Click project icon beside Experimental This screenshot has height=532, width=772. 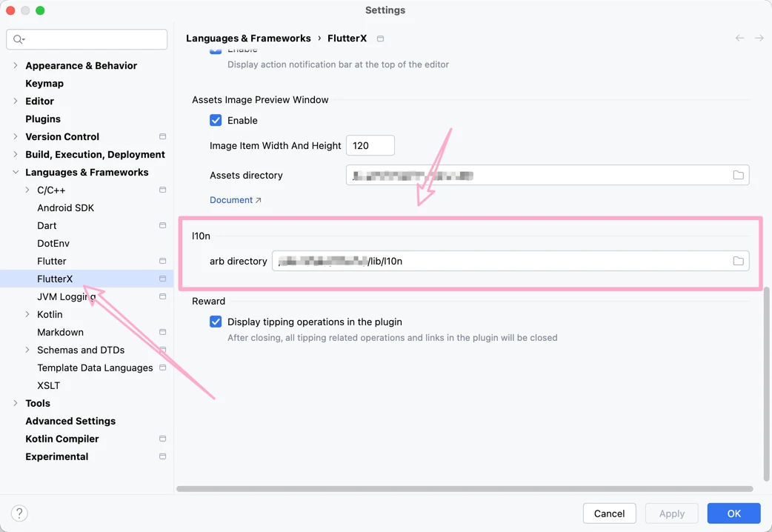click(x=162, y=456)
